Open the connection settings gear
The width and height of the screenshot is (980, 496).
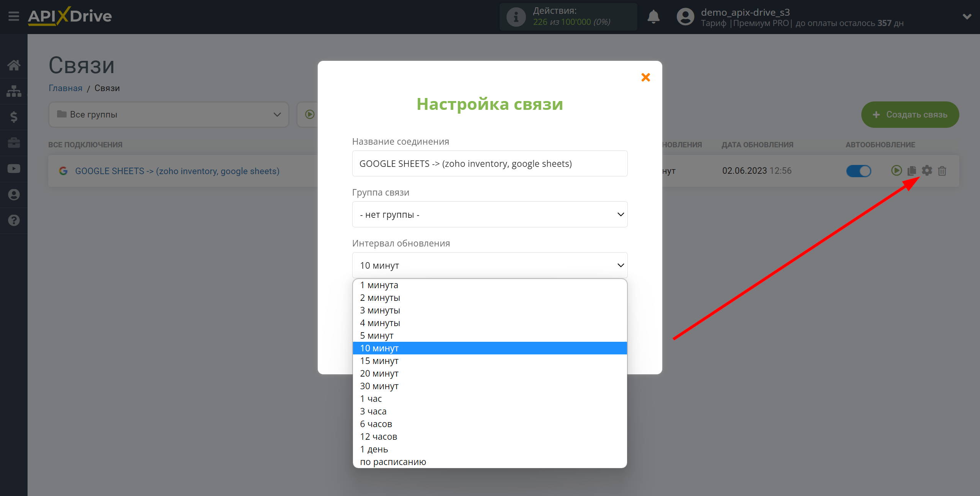click(927, 170)
